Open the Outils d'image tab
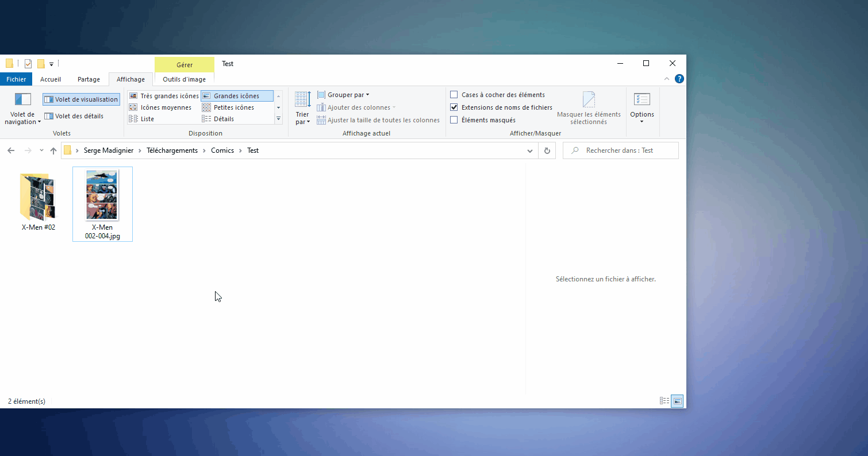The image size is (868, 456). [185, 79]
